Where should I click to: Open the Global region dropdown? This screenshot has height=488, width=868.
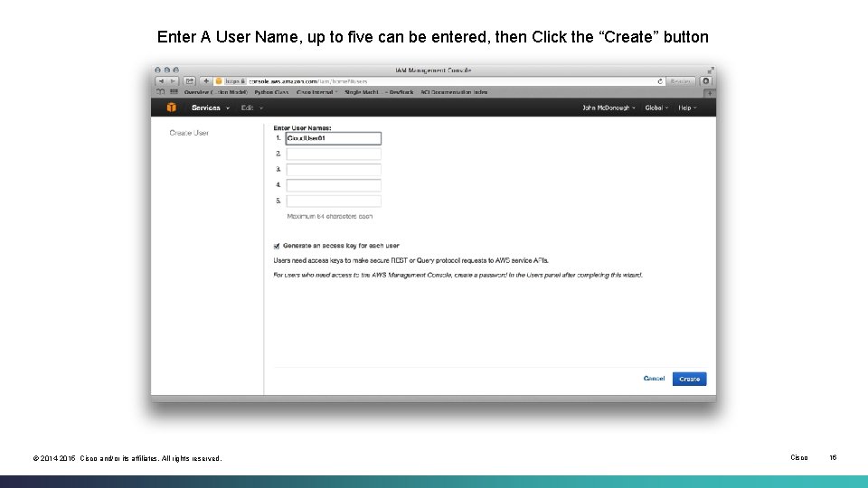tap(656, 108)
